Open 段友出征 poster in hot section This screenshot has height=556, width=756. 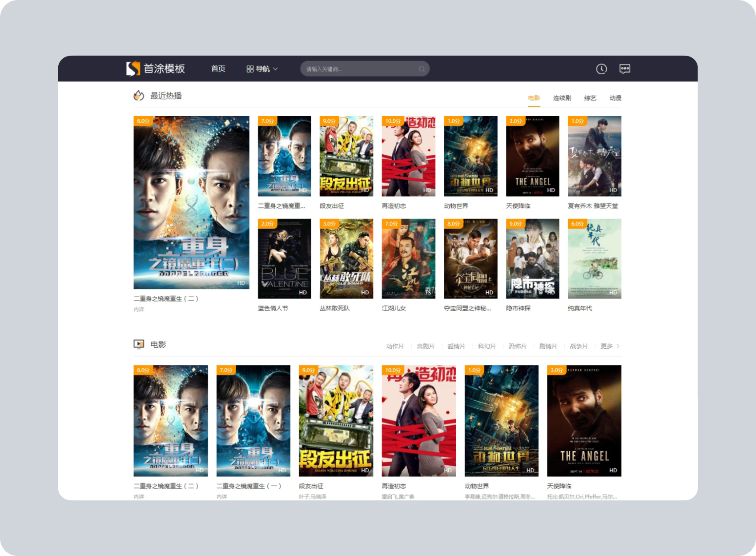(346, 156)
